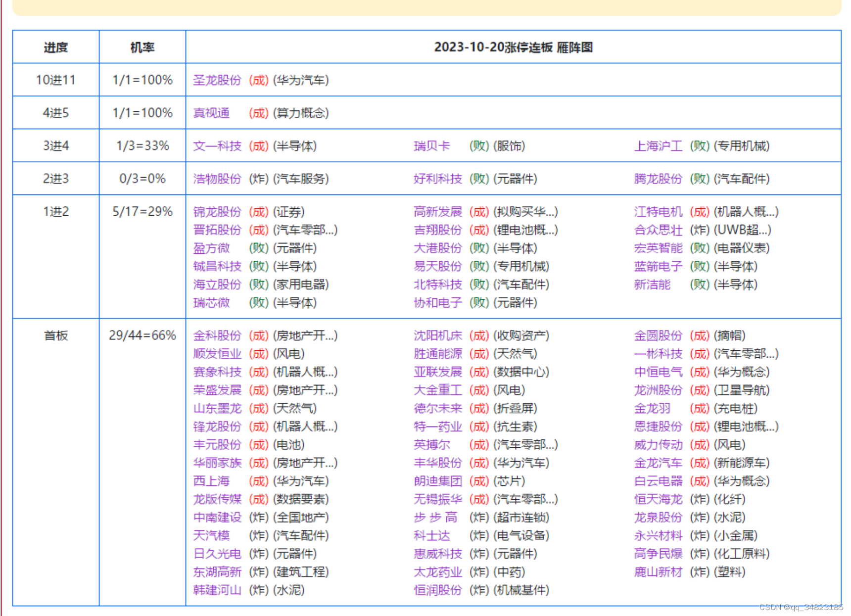The image size is (851, 616).
Task: Select the 山东墨龙 stock link
Action: point(217,409)
